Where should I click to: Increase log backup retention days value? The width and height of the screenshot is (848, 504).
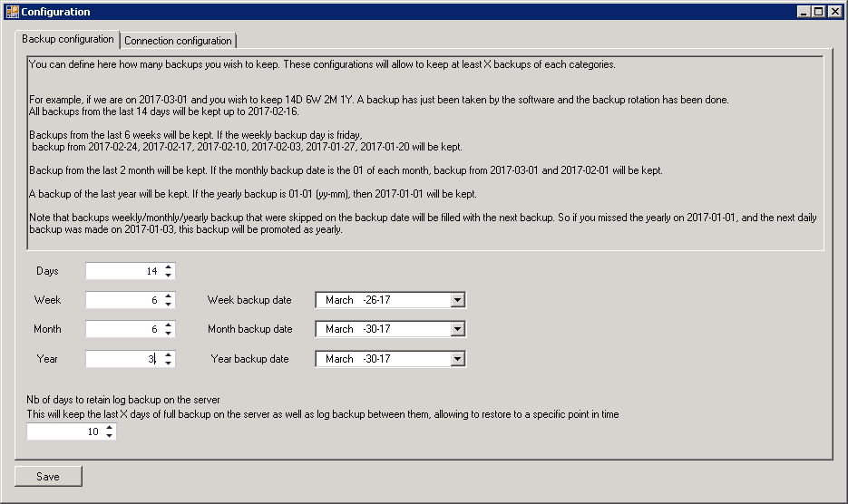click(x=110, y=428)
